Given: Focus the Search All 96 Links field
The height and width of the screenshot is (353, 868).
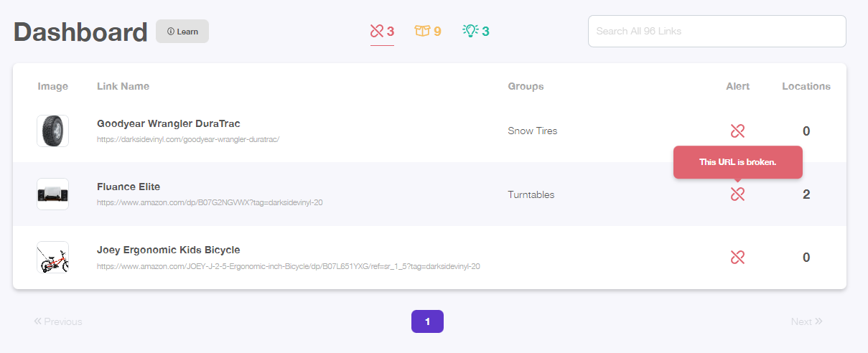Looking at the screenshot, I should click(x=717, y=31).
